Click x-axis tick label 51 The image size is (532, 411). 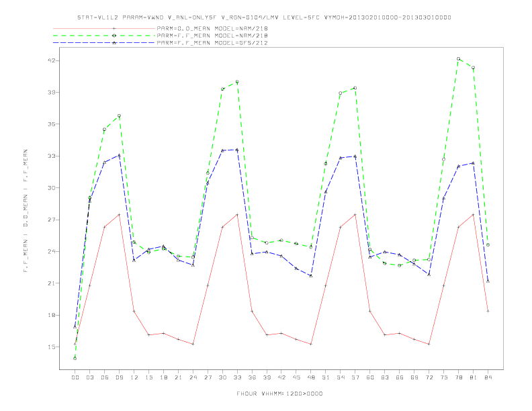326,377
